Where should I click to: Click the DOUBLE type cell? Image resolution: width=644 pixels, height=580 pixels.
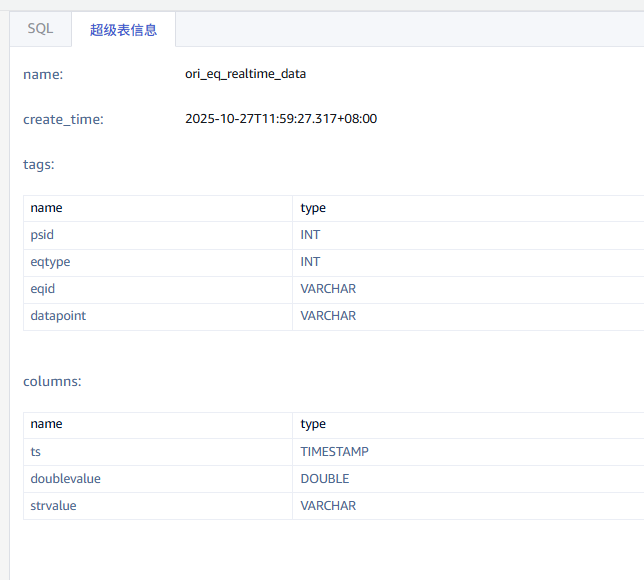coord(324,479)
